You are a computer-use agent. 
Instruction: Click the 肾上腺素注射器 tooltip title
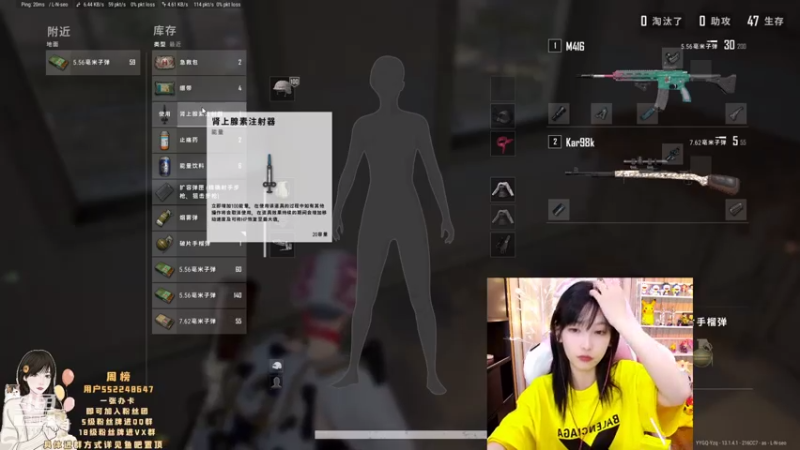pos(243,121)
